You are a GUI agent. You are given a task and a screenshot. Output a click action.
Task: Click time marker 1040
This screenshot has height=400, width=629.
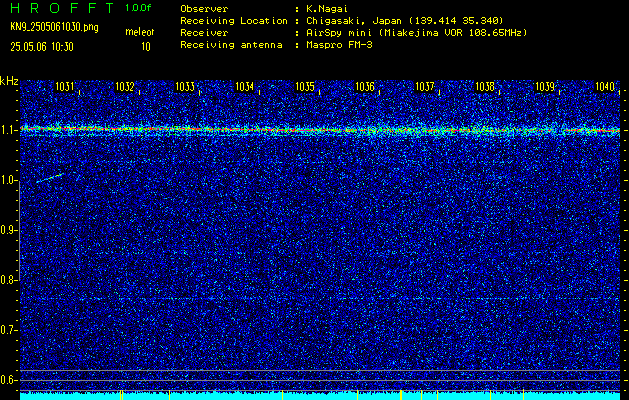tap(605, 86)
